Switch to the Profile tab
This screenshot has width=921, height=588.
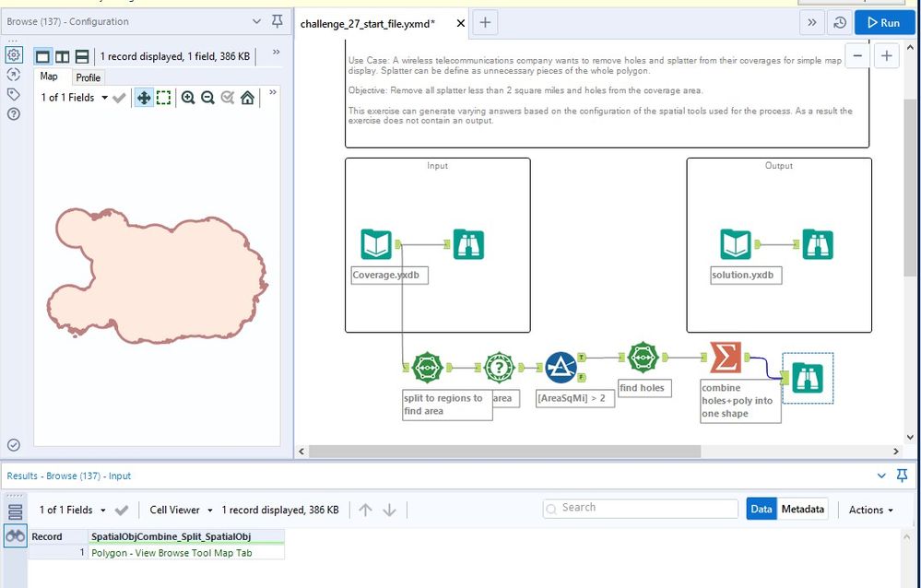(89, 77)
